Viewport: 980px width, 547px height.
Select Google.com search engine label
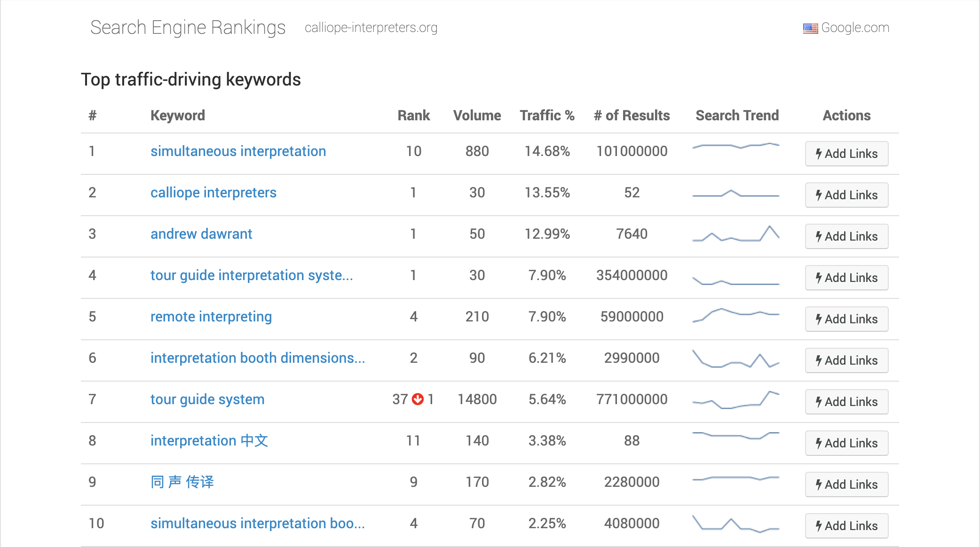(x=855, y=28)
